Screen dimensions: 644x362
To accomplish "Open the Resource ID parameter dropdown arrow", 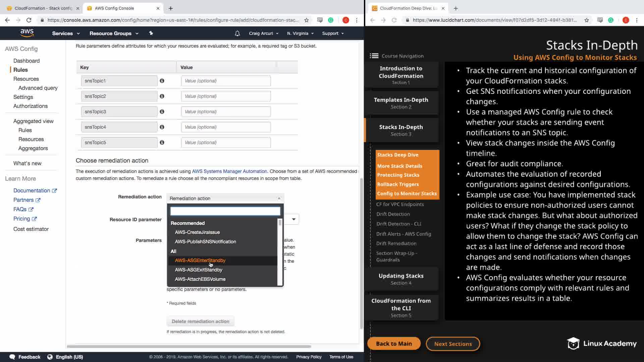I will coord(293,219).
